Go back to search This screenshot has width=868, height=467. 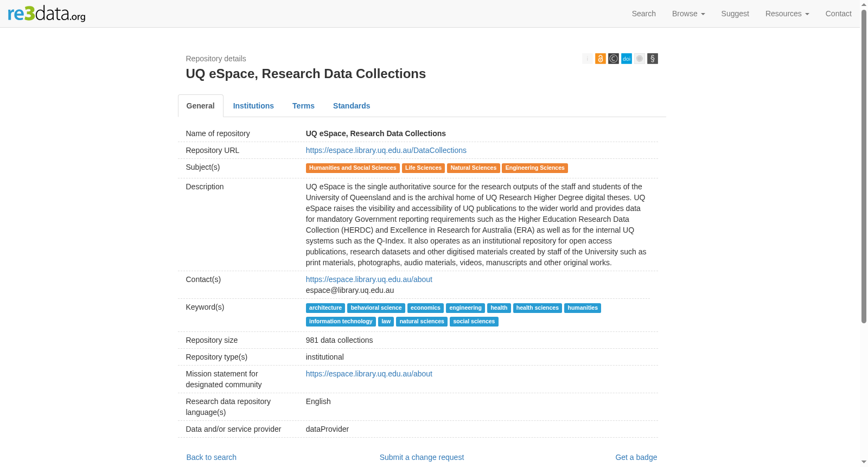point(212,457)
